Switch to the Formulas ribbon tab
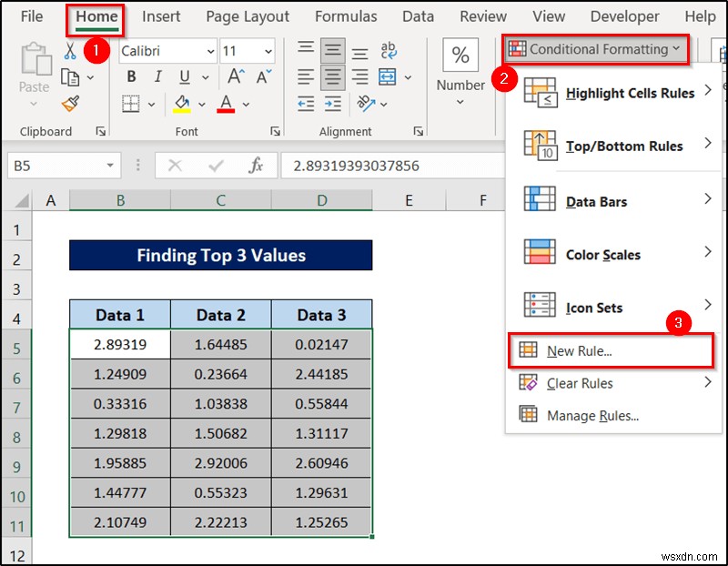The image size is (728, 566). [x=346, y=15]
